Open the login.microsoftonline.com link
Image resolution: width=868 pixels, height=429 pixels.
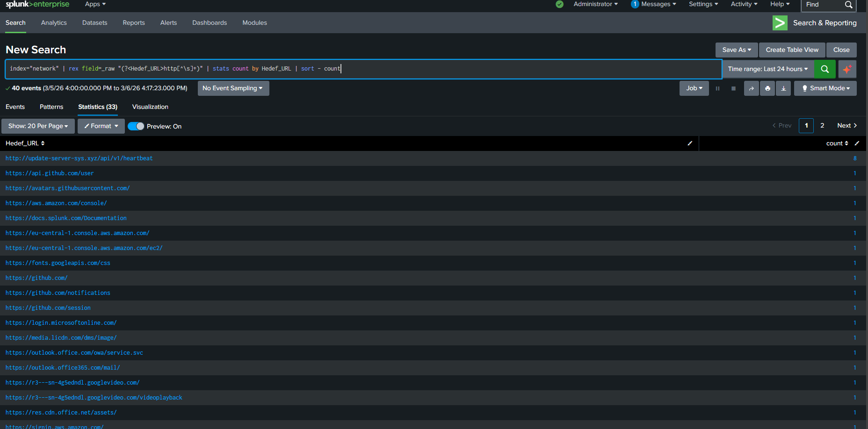(61, 323)
